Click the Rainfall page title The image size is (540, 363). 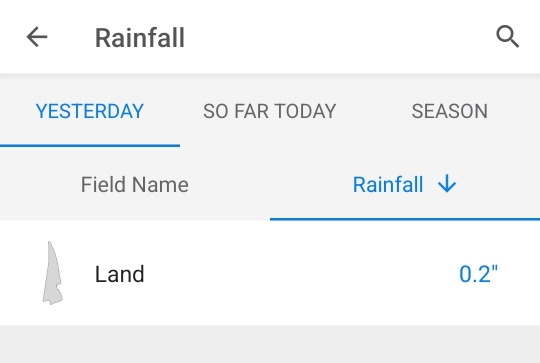(140, 38)
